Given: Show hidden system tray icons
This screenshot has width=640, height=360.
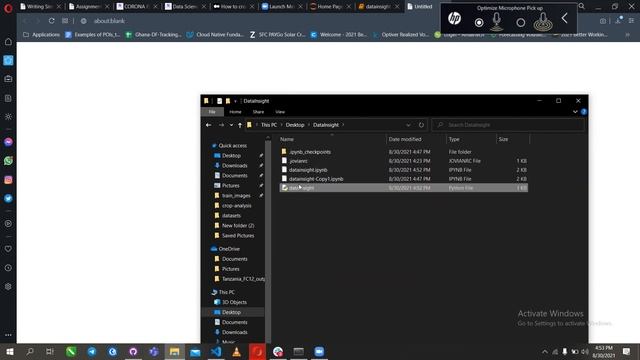Looking at the screenshot, I should pyautogui.click(x=544, y=351).
